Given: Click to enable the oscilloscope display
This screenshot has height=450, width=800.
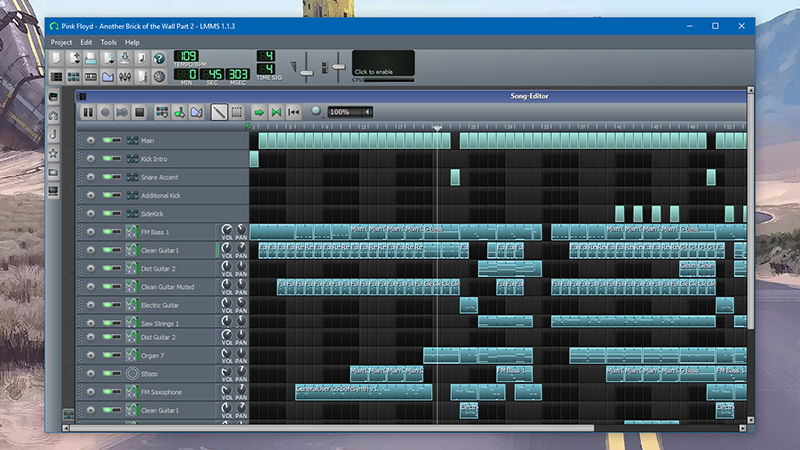Looking at the screenshot, I should (383, 63).
